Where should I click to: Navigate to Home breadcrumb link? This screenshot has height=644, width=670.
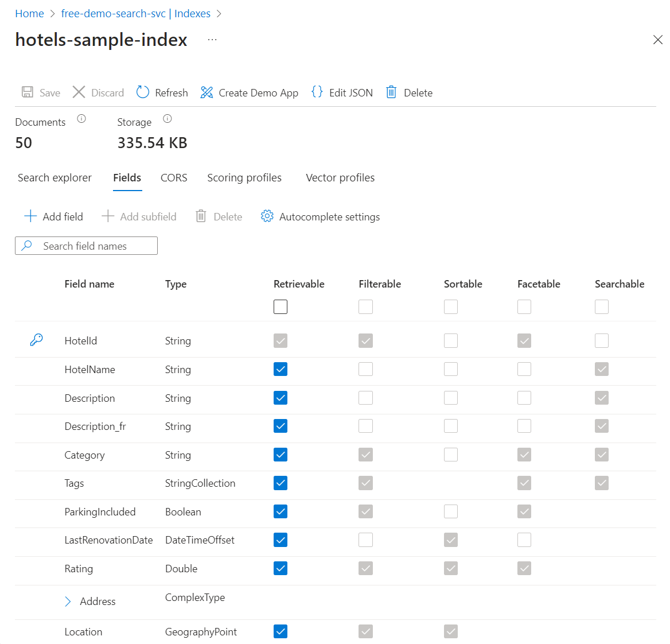point(29,14)
